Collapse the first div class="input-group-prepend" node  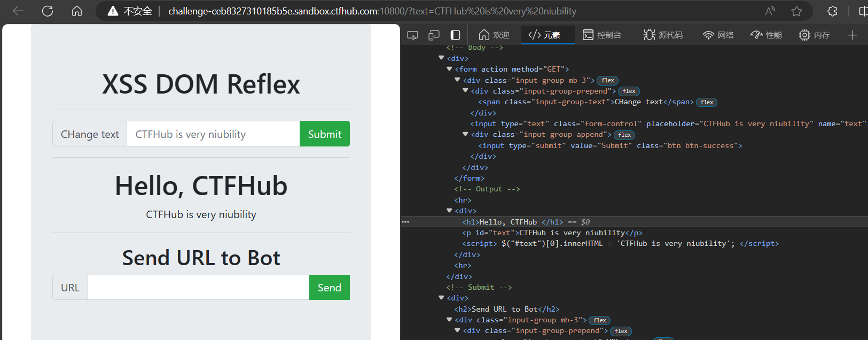(465, 91)
